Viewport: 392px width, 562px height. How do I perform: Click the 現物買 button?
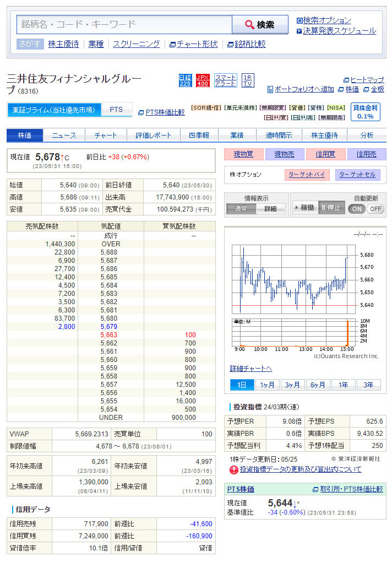(x=243, y=154)
